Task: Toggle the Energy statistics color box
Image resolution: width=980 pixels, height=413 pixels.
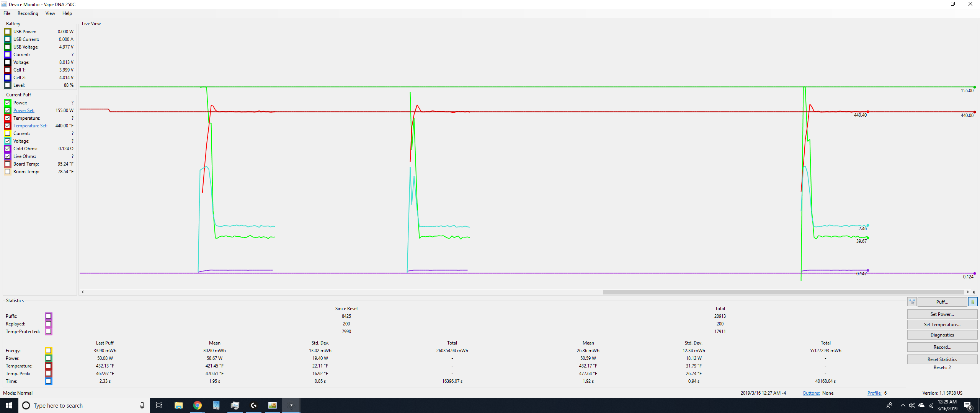Action: [x=49, y=351]
